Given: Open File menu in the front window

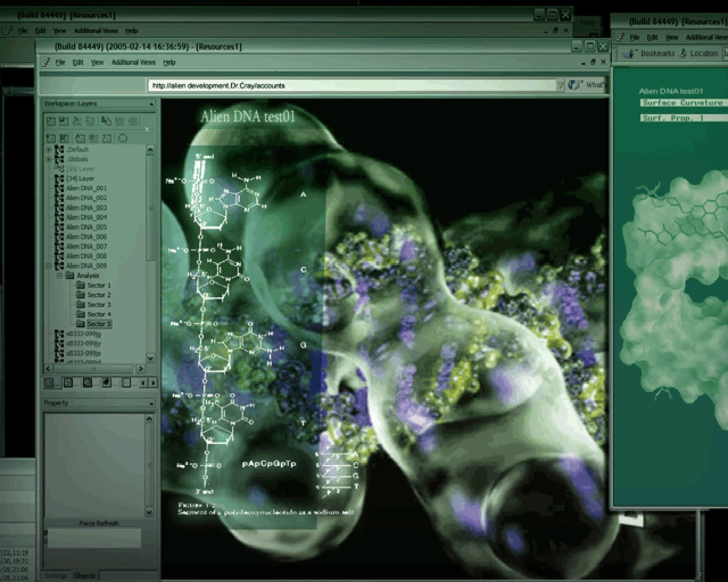Looking at the screenshot, I should [x=60, y=62].
